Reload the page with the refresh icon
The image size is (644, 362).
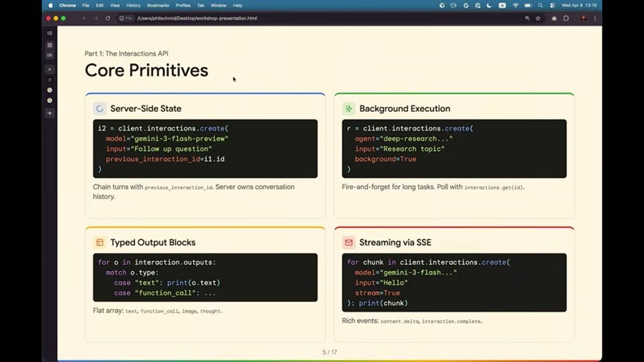(107, 18)
